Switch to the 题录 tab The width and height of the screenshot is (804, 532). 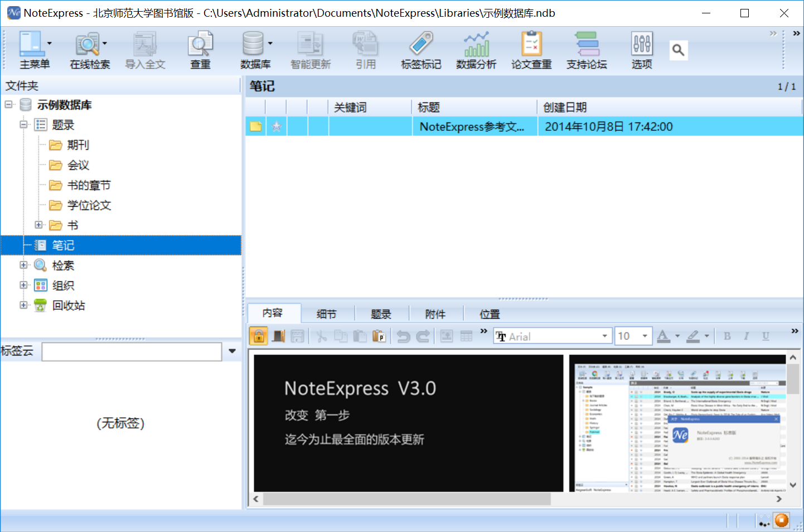coord(381,314)
